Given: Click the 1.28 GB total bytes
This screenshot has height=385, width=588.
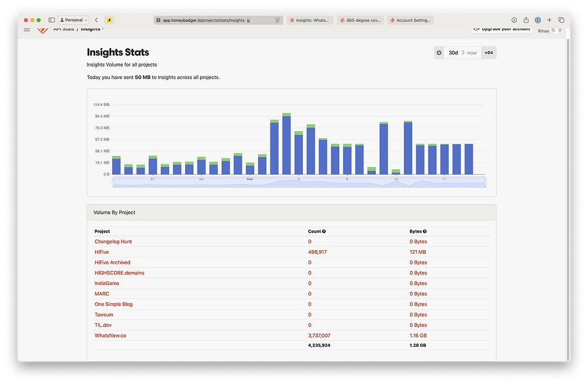Looking at the screenshot, I should tap(417, 345).
